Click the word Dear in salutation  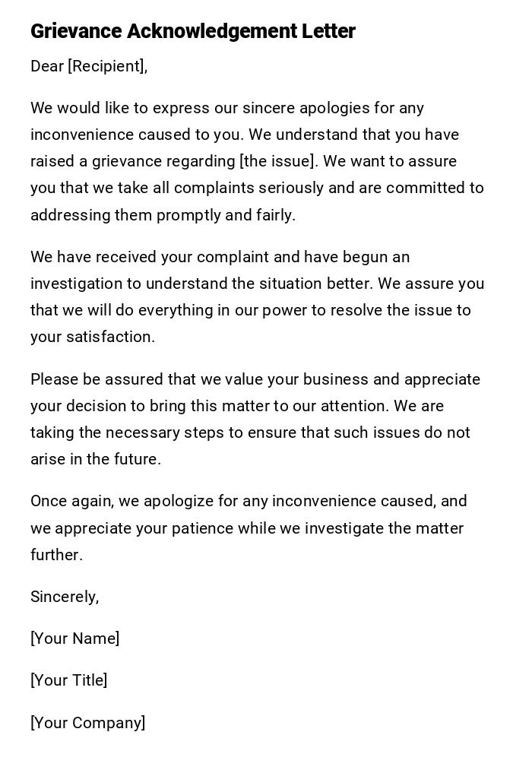pos(47,67)
